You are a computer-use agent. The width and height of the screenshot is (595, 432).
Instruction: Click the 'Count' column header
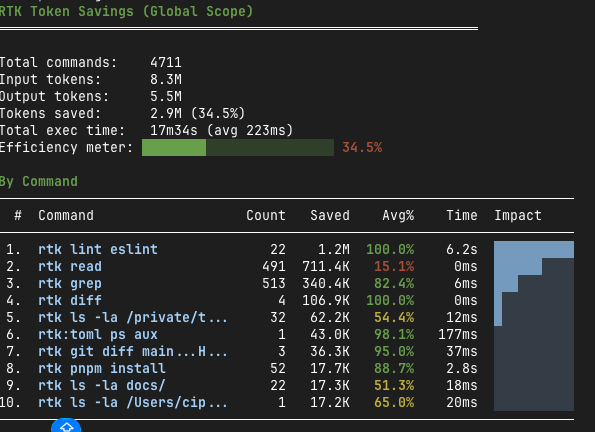pyautogui.click(x=266, y=215)
